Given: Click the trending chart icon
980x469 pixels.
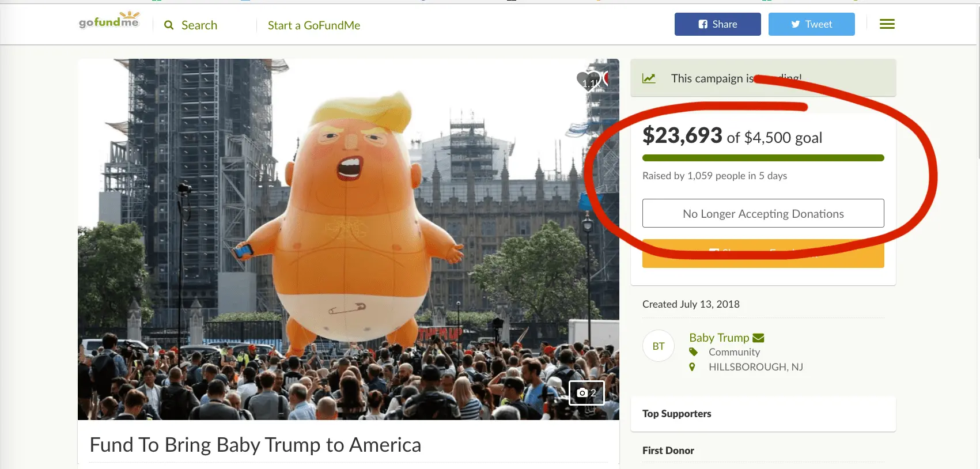Looking at the screenshot, I should click(x=649, y=78).
